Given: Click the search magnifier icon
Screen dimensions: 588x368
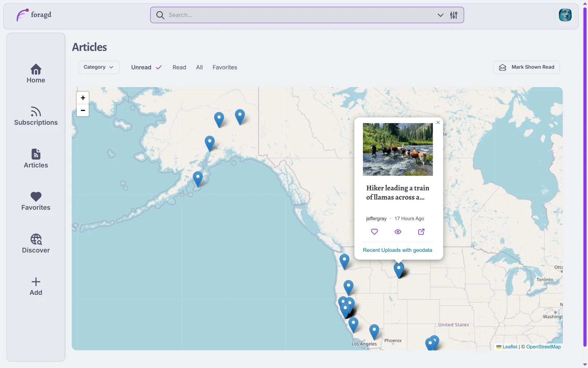Looking at the screenshot, I should click(x=160, y=15).
